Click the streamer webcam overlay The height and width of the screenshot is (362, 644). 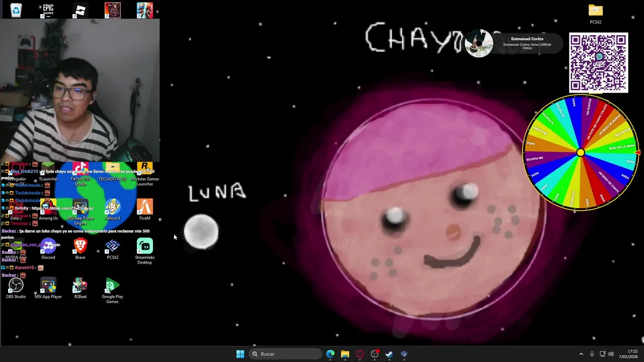pyautogui.click(x=80, y=90)
